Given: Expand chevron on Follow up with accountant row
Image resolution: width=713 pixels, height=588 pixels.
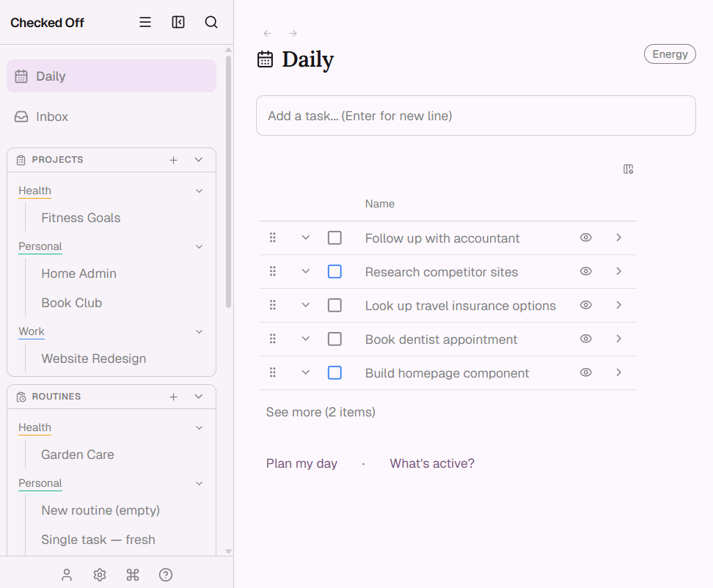Looking at the screenshot, I should coord(306,238).
